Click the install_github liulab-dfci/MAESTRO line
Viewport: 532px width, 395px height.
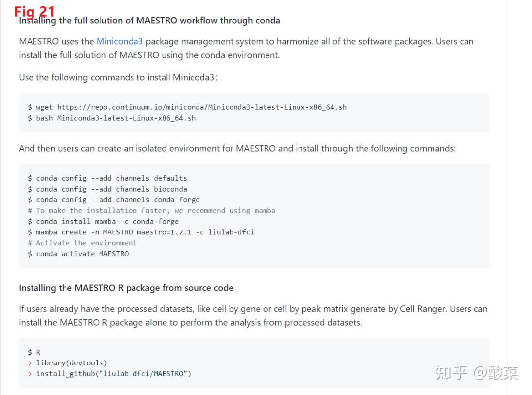[x=109, y=374]
